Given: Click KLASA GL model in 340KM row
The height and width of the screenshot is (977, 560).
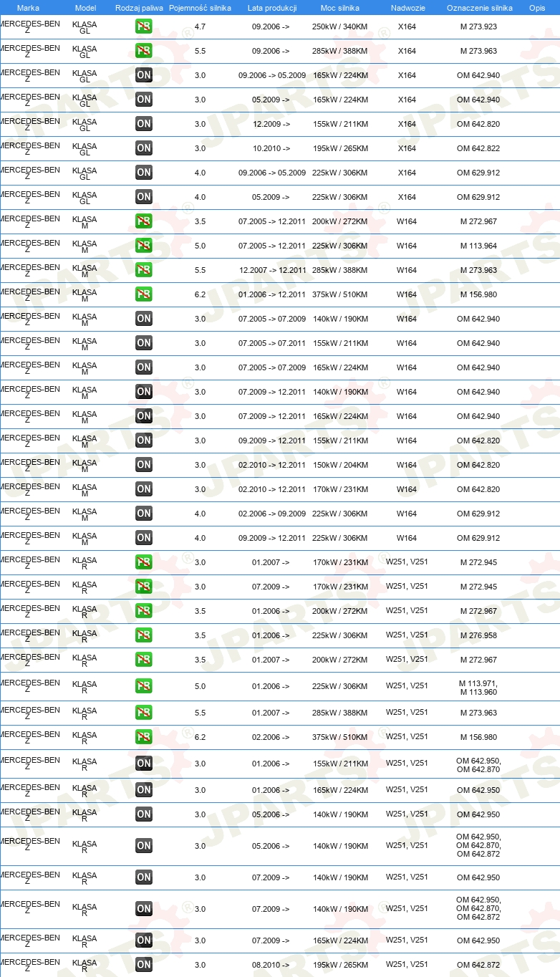Looking at the screenshot, I should (85, 27).
